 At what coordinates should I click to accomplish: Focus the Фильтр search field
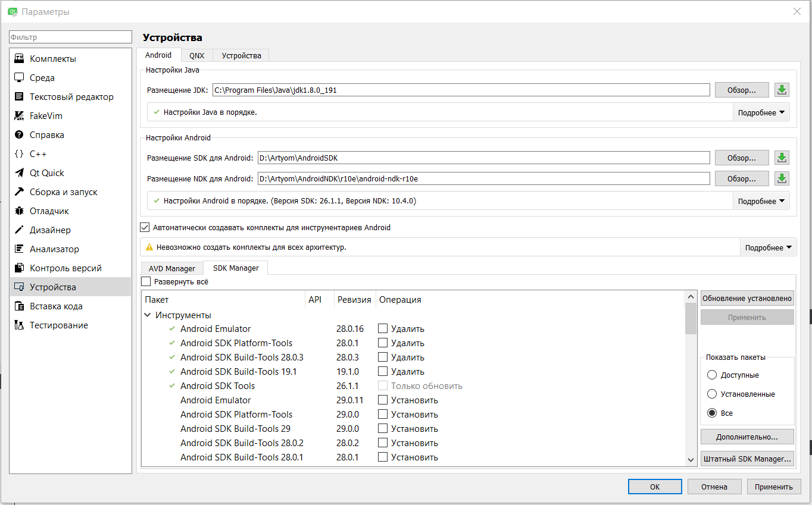pyautogui.click(x=70, y=37)
